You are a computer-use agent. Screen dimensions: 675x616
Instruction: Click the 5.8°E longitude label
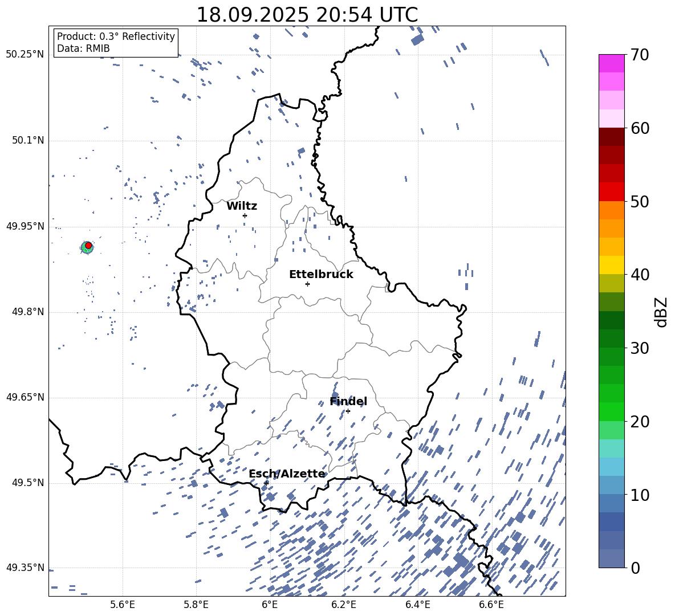point(196,605)
